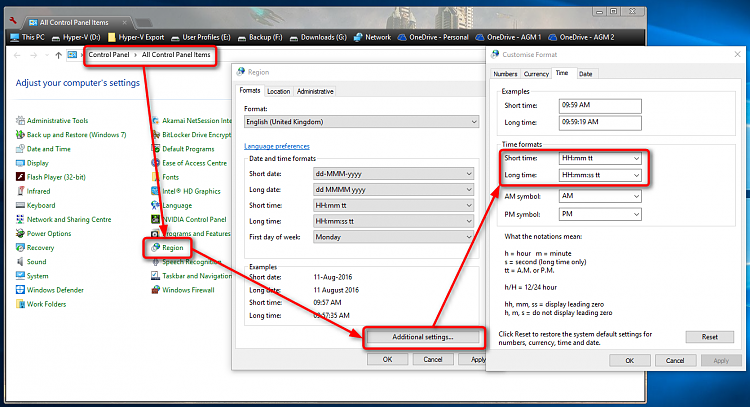Open Date and Time applet
This screenshot has width=750, height=407.
pyautogui.click(x=48, y=148)
